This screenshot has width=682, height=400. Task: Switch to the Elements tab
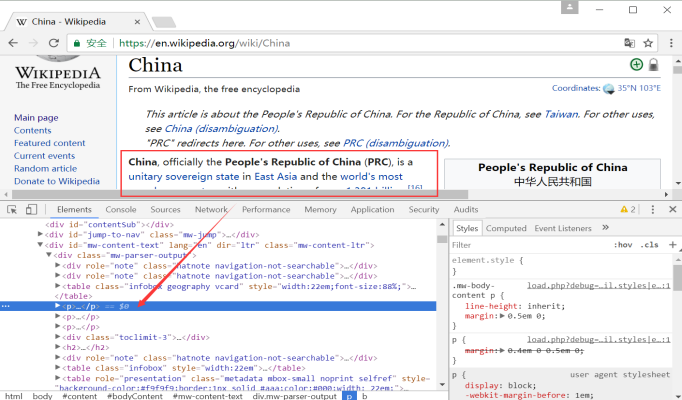74,210
